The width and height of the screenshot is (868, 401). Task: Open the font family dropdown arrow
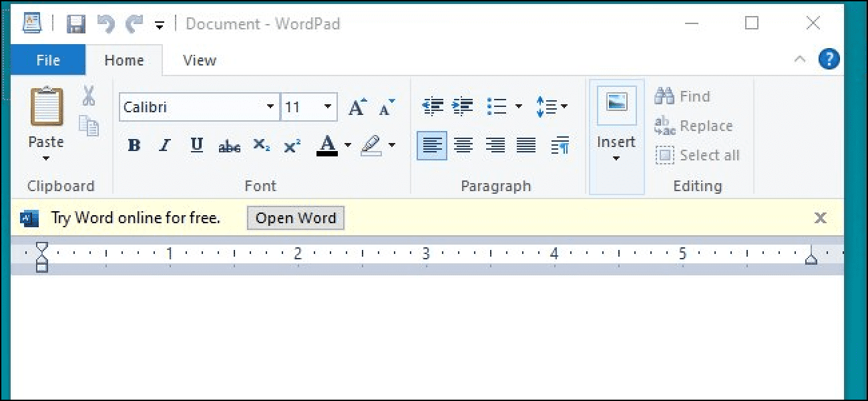pos(270,107)
